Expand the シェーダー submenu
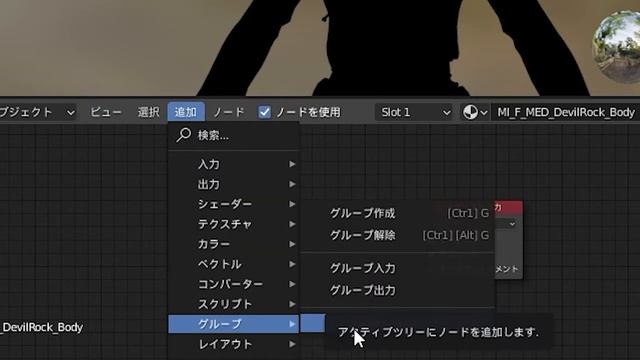The height and width of the screenshot is (360, 640). pos(234,204)
